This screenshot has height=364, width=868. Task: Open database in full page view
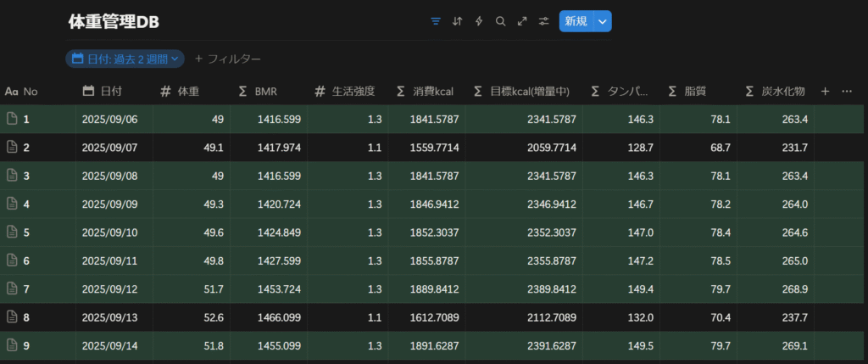[x=522, y=21]
